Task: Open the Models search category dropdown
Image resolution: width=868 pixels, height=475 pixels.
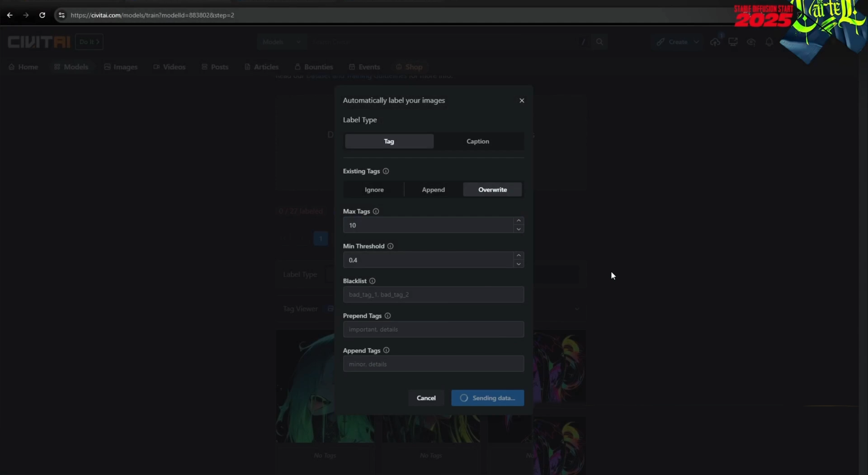Action: [282, 42]
